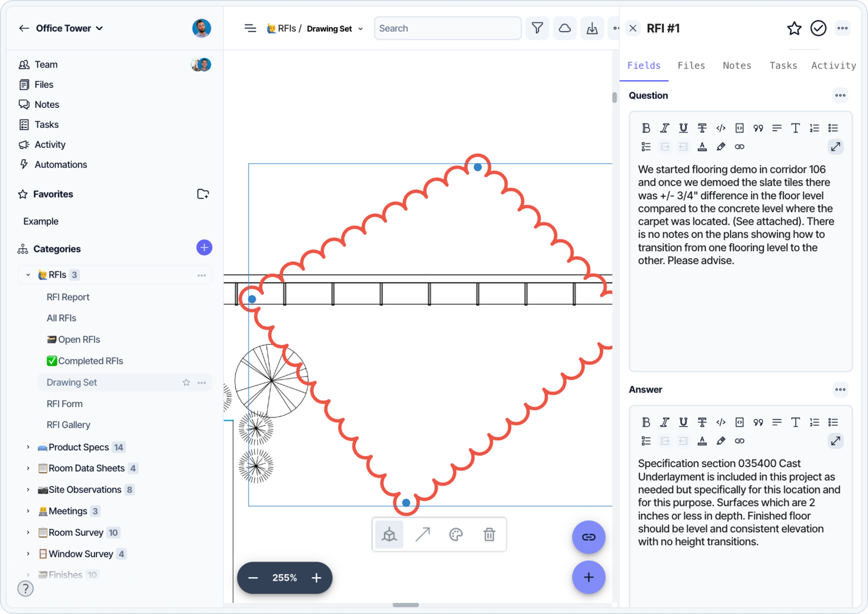Open the color palette tool
Image resolution: width=868 pixels, height=614 pixels.
click(x=456, y=535)
